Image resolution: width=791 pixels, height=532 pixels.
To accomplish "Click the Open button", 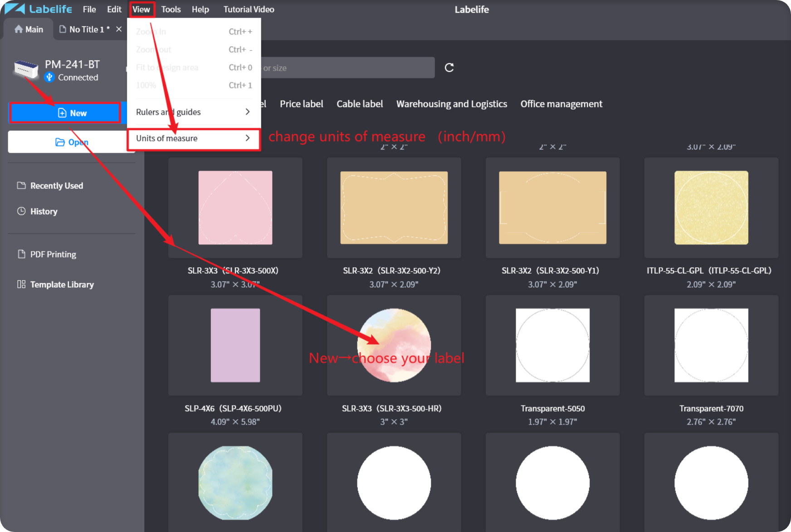I will coord(71,142).
